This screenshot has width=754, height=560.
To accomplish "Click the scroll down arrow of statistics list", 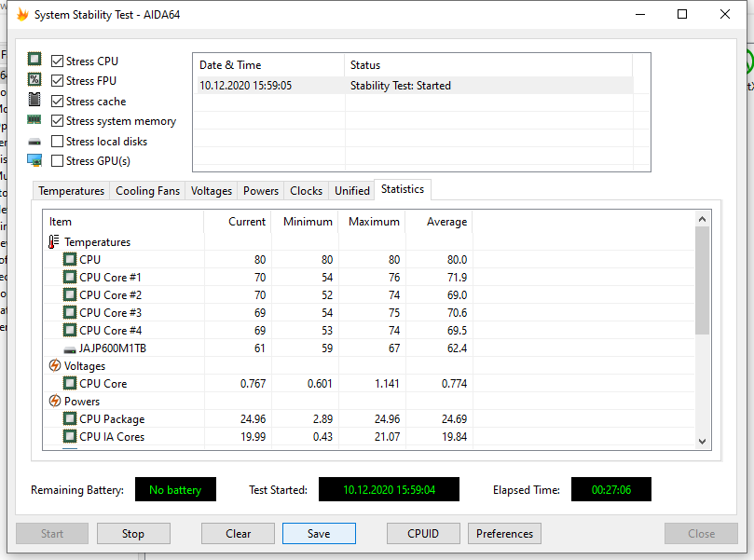I will (702, 442).
